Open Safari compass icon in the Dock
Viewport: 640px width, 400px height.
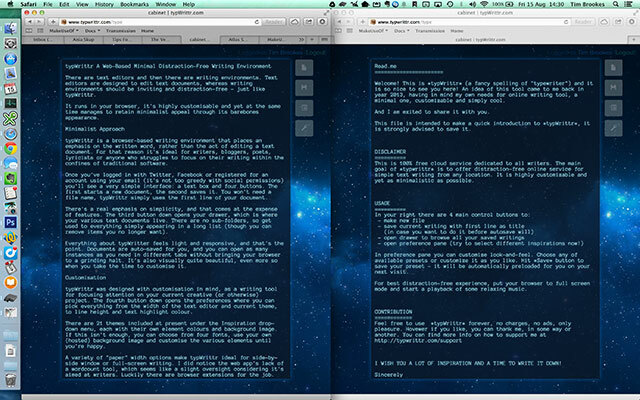pyautogui.click(x=11, y=133)
